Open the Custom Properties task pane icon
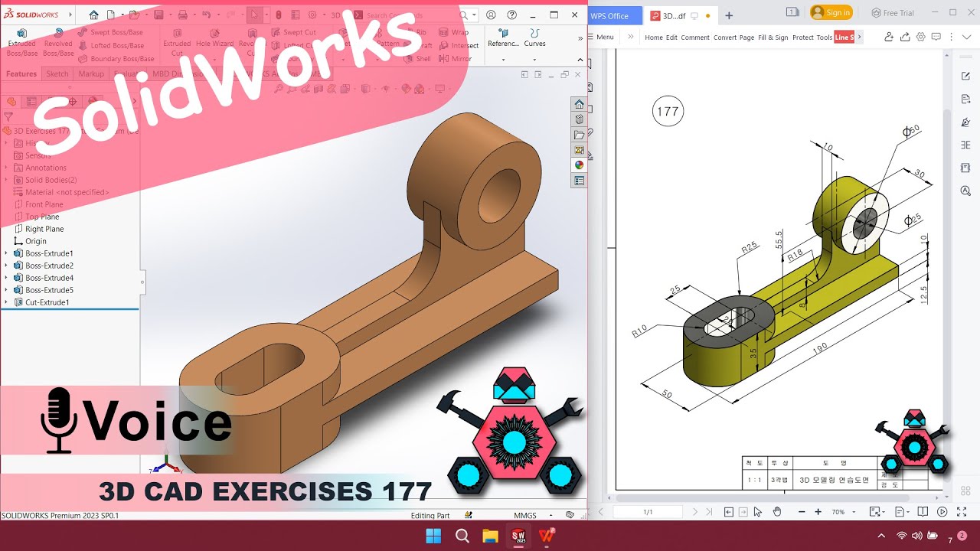The width and height of the screenshot is (980, 551). (x=579, y=181)
